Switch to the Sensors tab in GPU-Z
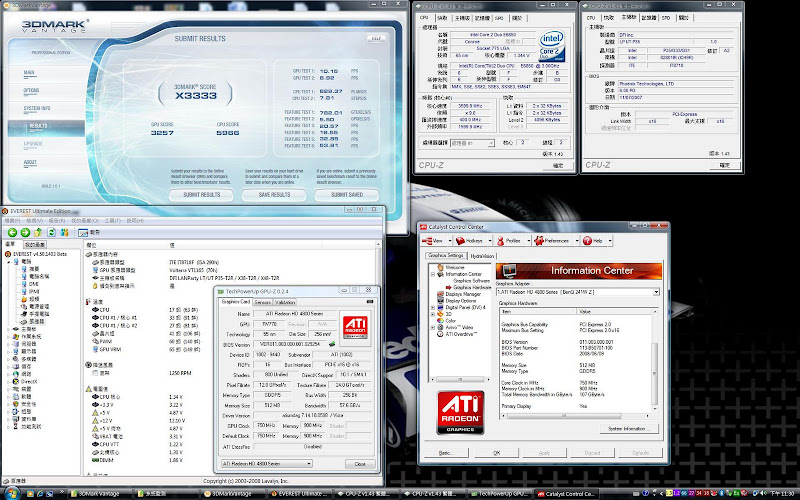 coord(262,301)
